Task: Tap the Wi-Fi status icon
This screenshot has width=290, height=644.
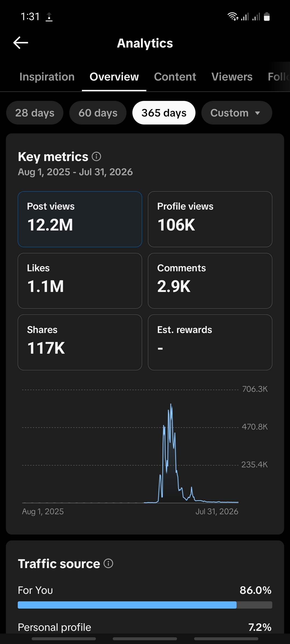Action: (233, 17)
